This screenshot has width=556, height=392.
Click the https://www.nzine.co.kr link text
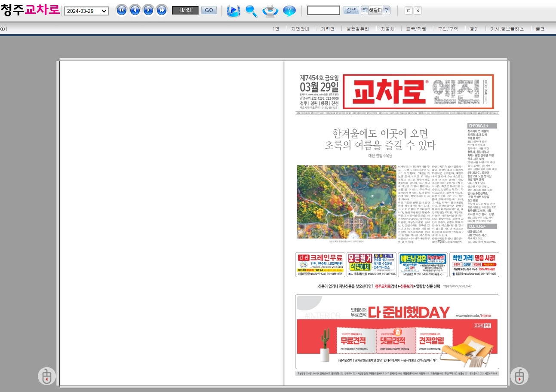[457, 286]
